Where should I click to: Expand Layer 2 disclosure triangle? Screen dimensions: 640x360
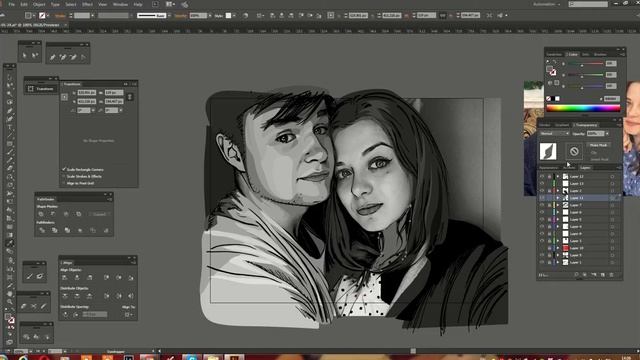click(558, 191)
